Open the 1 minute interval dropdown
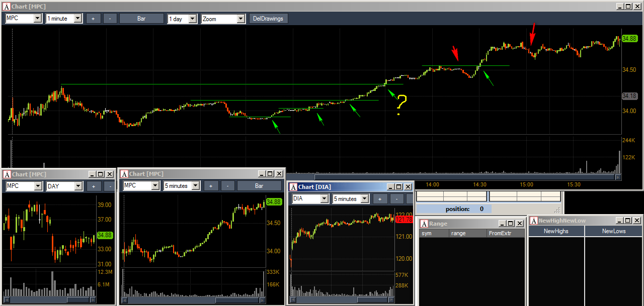Screen dimensions: 644x306 pos(64,19)
